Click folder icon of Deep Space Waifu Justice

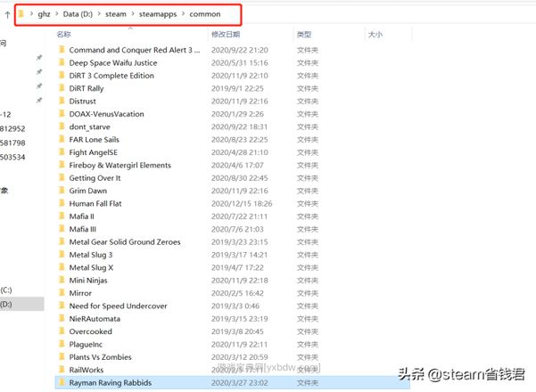point(62,62)
